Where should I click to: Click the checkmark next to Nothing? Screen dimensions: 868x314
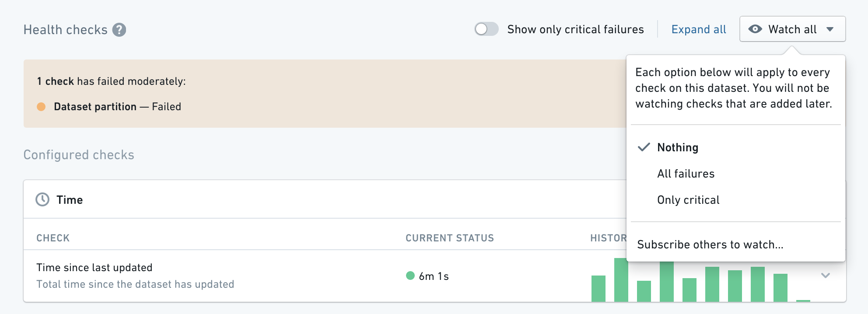click(x=644, y=147)
